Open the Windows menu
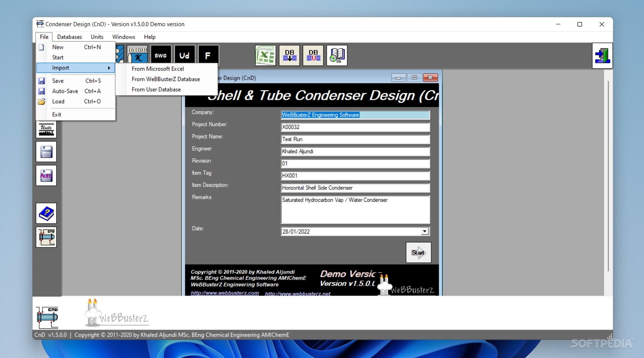 [124, 37]
